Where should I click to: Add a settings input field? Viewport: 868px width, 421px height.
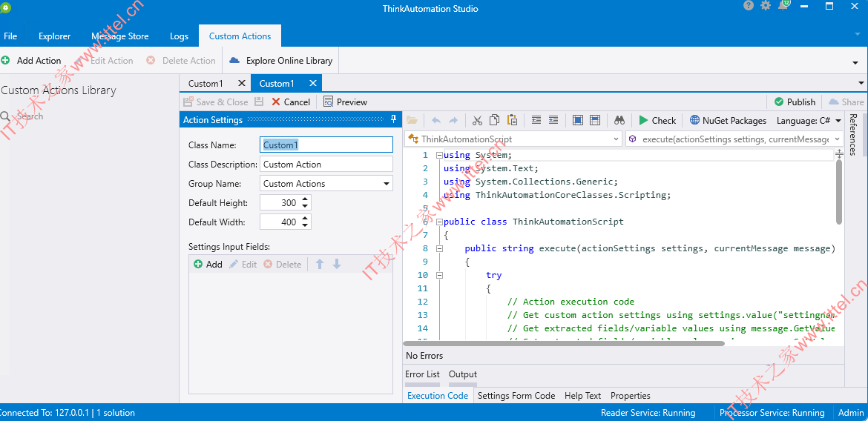tap(208, 265)
